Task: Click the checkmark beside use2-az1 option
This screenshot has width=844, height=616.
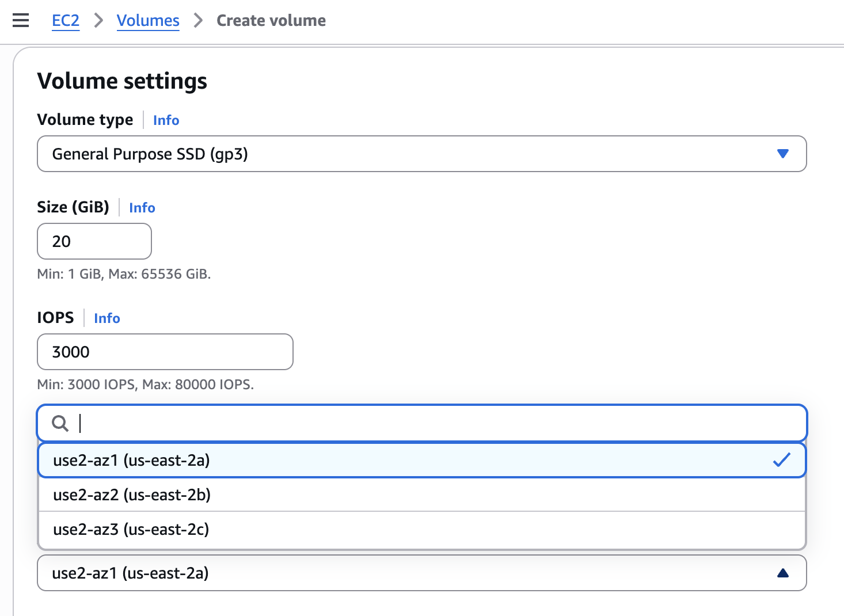Action: pyautogui.click(x=781, y=459)
